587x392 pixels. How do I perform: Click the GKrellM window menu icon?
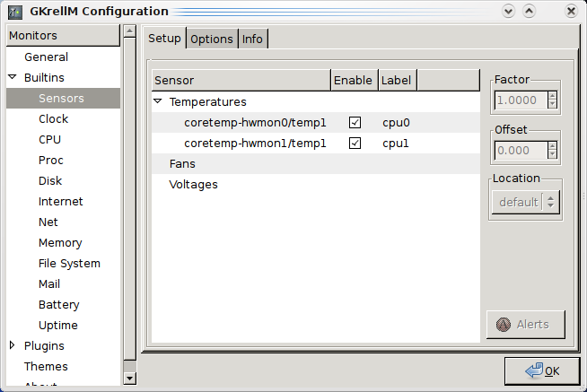(15, 12)
